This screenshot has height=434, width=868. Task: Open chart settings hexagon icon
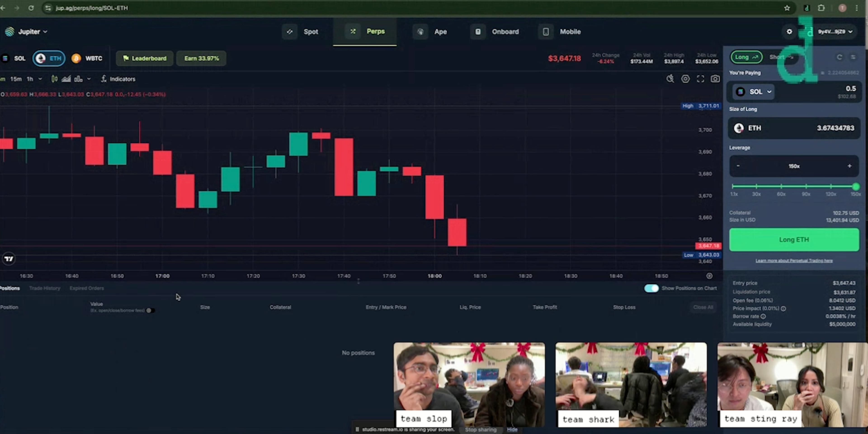click(x=685, y=79)
